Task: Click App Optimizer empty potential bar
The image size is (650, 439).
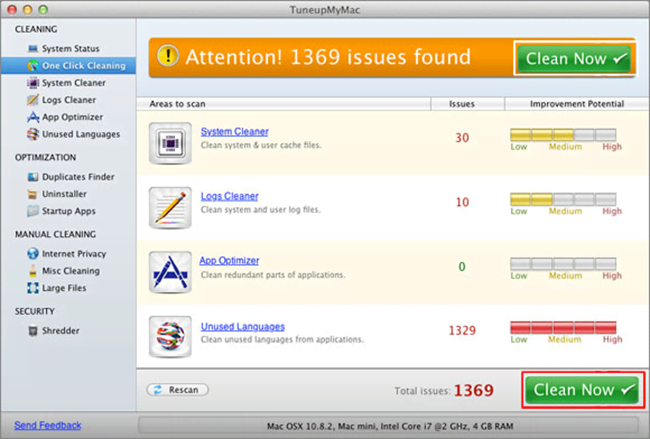Action: [x=563, y=264]
